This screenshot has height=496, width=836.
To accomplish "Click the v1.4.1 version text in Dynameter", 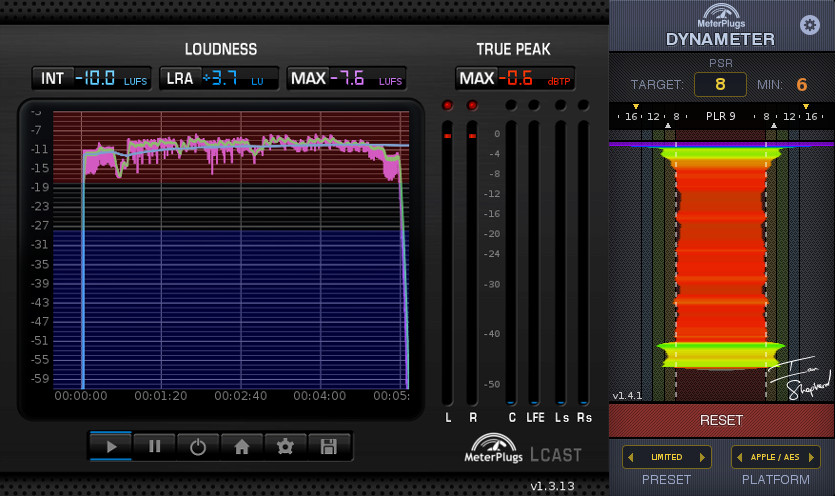I will point(627,396).
